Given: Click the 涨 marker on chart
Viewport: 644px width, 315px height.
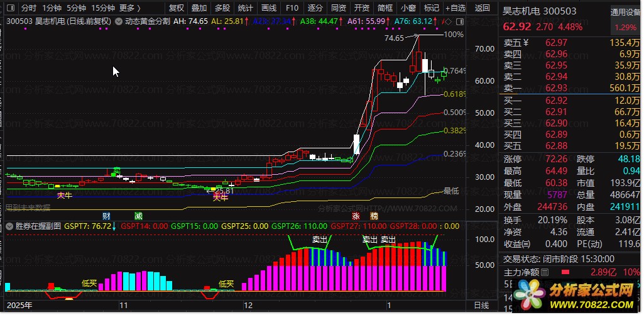Looking at the screenshot, I should [356, 216].
